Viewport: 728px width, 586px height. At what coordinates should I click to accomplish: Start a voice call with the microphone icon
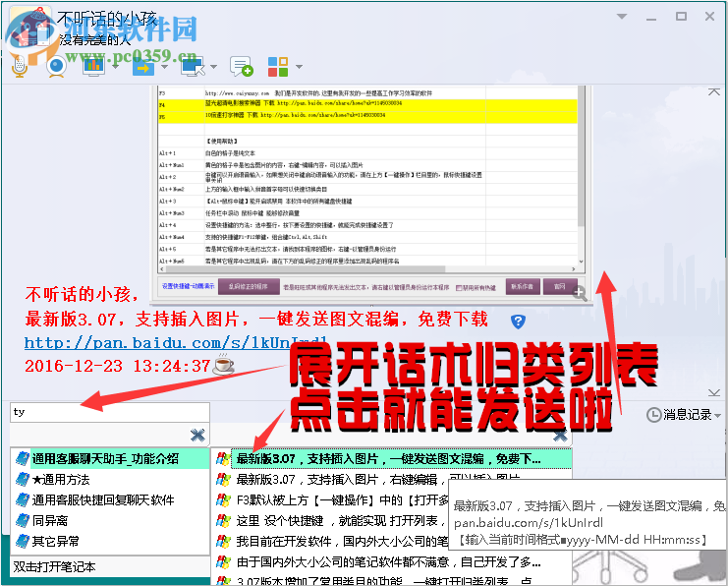pos(20,67)
